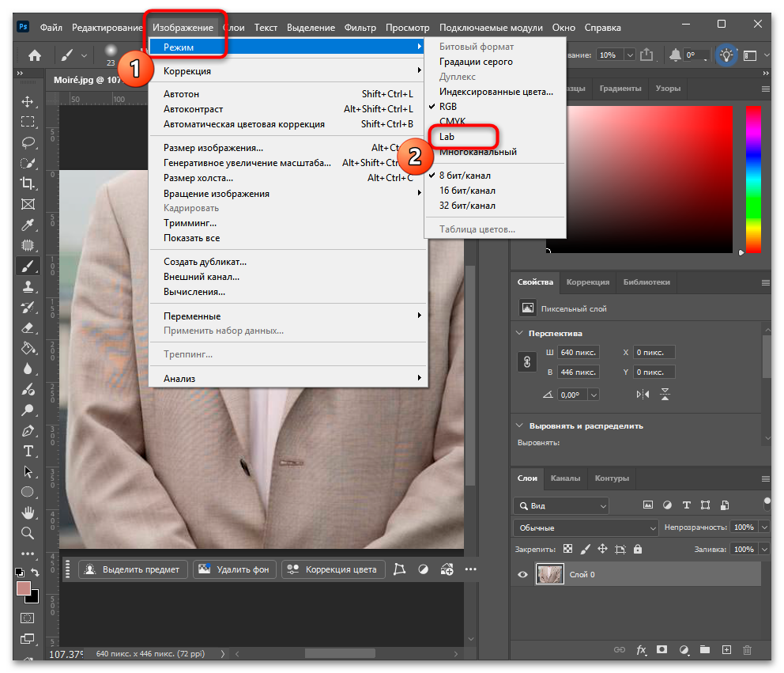
Task: Choose Градации серого color mode
Action: click(x=476, y=62)
